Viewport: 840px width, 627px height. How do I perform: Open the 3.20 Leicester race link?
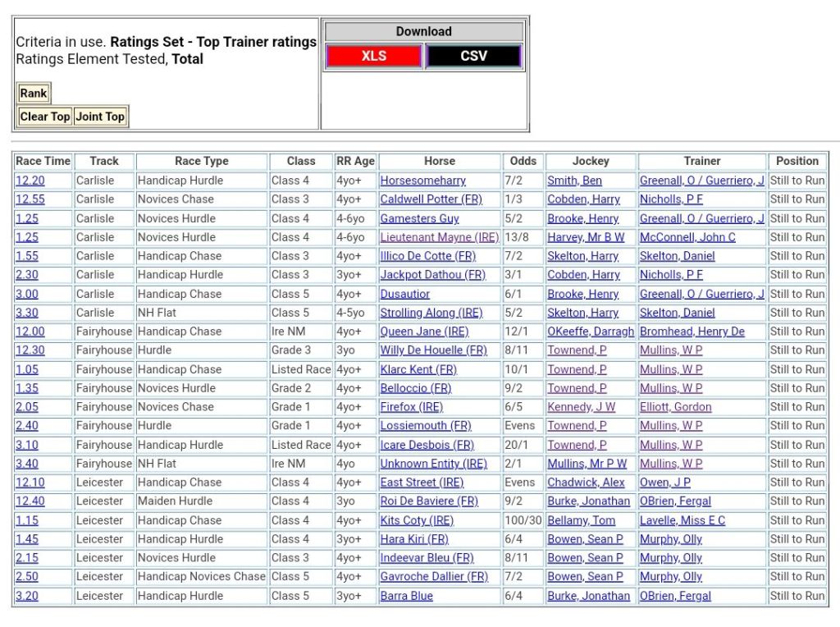[x=27, y=596]
